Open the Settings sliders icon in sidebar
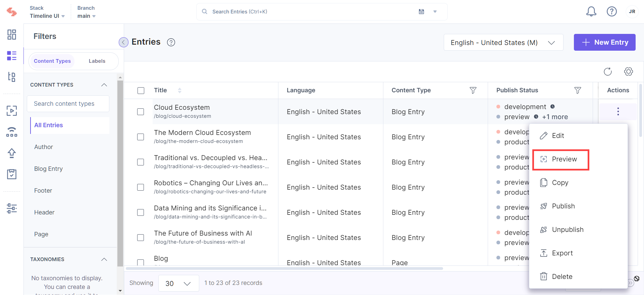This screenshot has width=644, height=295. (x=12, y=208)
